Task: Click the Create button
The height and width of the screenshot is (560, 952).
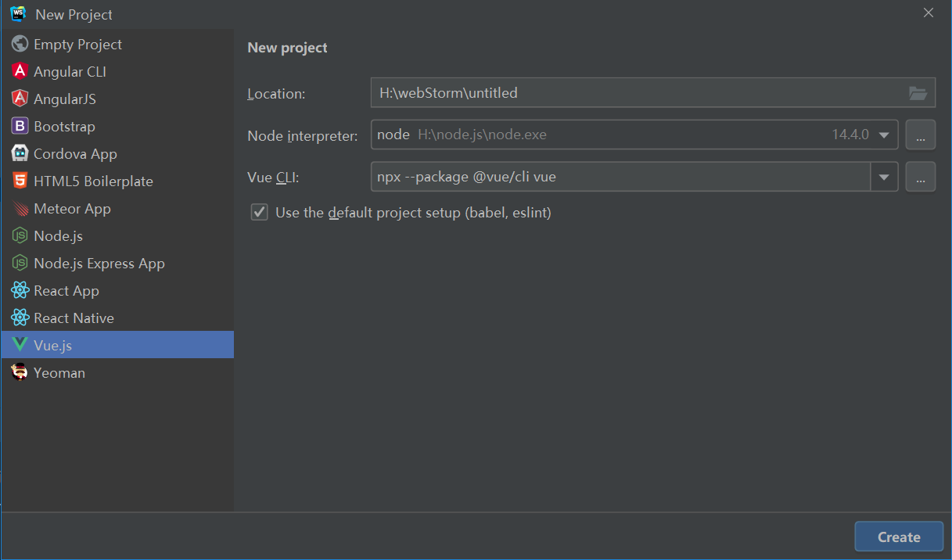Action: pos(899,537)
